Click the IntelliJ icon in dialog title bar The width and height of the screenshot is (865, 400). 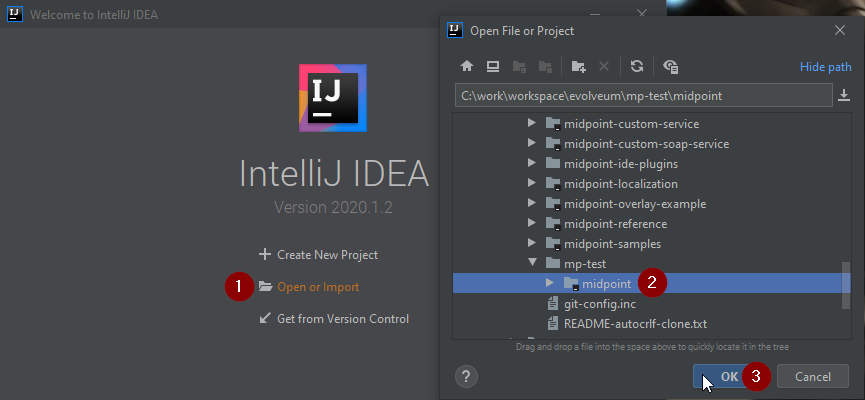(x=455, y=30)
